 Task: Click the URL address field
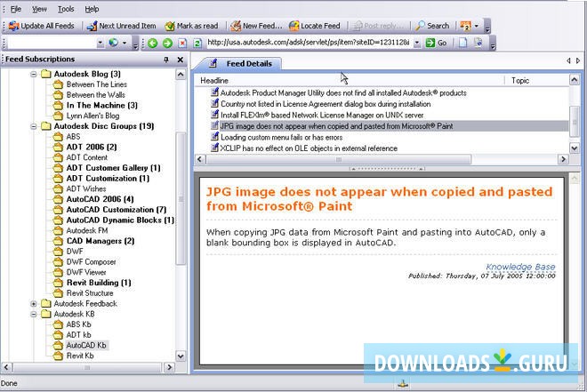(x=309, y=43)
